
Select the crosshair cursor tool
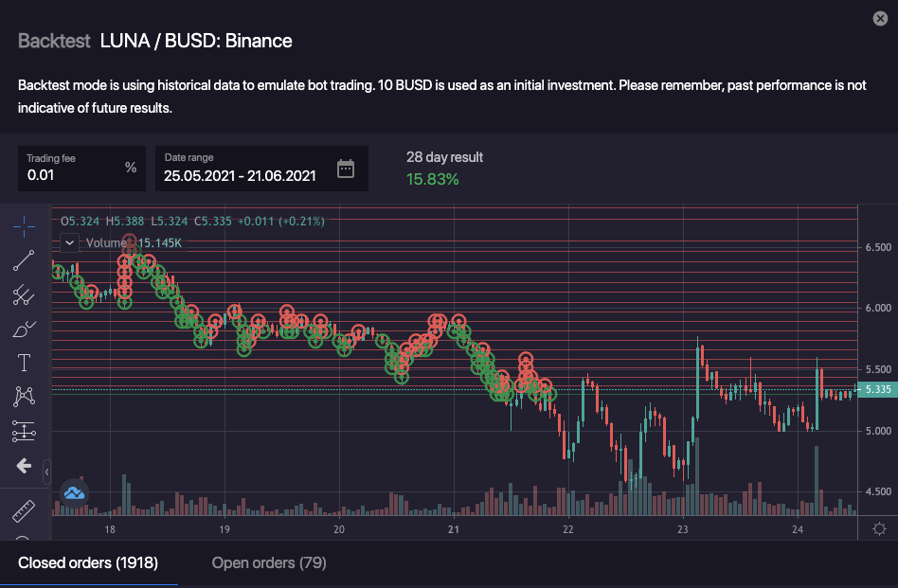click(x=24, y=225)
